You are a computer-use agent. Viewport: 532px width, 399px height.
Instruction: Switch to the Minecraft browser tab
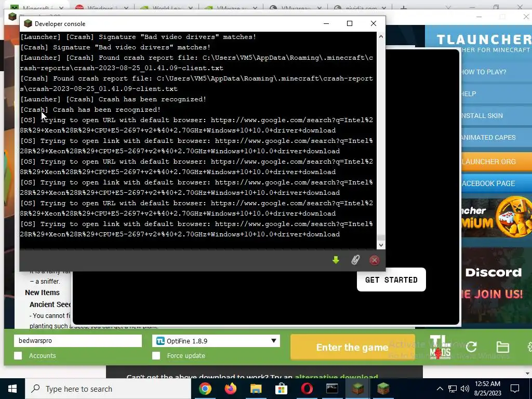pos(36,7)
